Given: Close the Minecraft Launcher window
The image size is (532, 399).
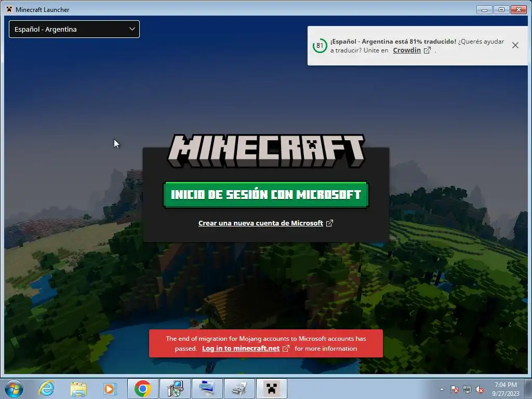Looking at the screenshot, I should pyautogui.click(x=518, y=9).
